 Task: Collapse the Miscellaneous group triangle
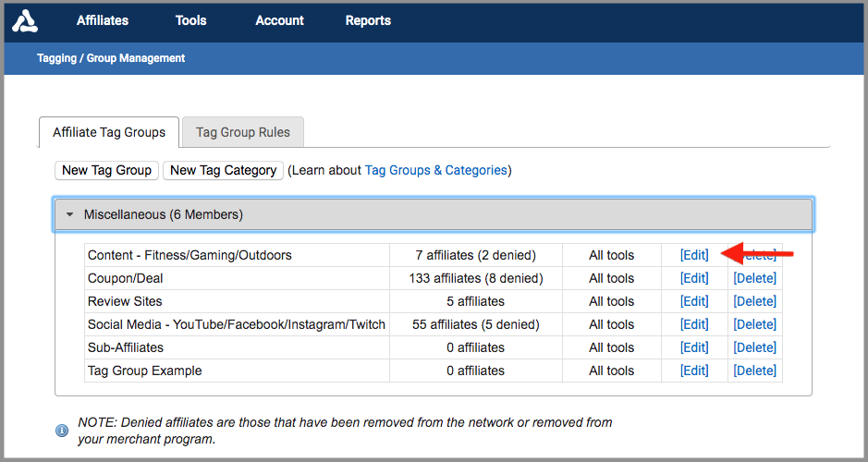pyautogui.click(x=69, y=214)
